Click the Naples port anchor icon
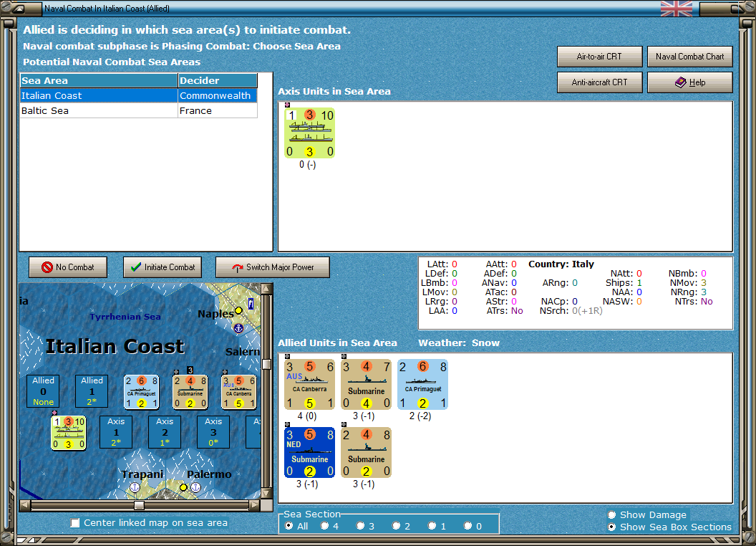The image size is (756, 546). [x=238, y=328]
